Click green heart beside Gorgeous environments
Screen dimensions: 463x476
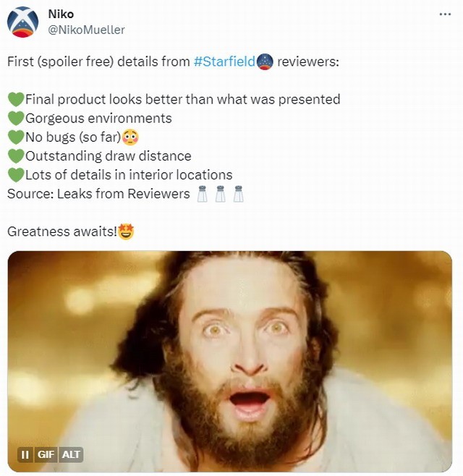tap(16, 118)
